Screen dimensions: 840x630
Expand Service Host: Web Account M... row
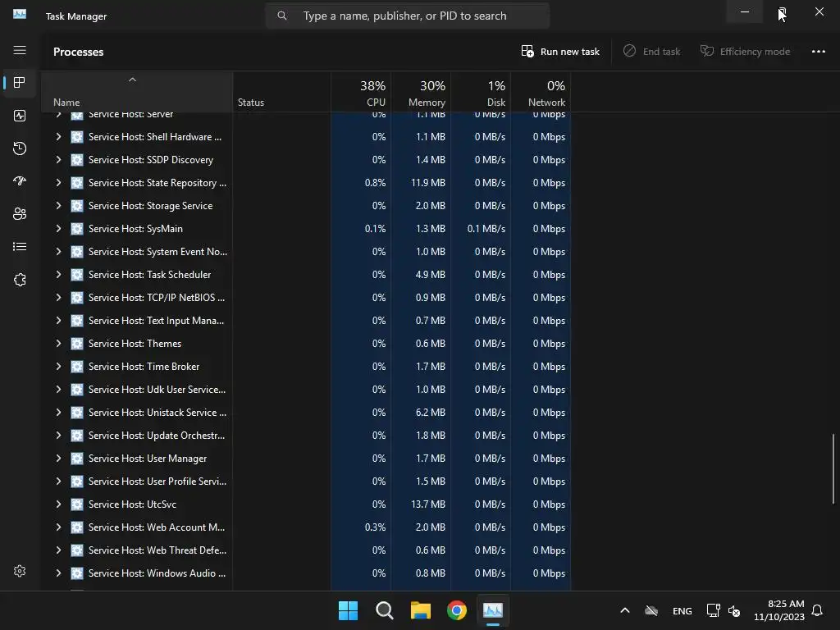pyautogui.click(x=58, y=527)
